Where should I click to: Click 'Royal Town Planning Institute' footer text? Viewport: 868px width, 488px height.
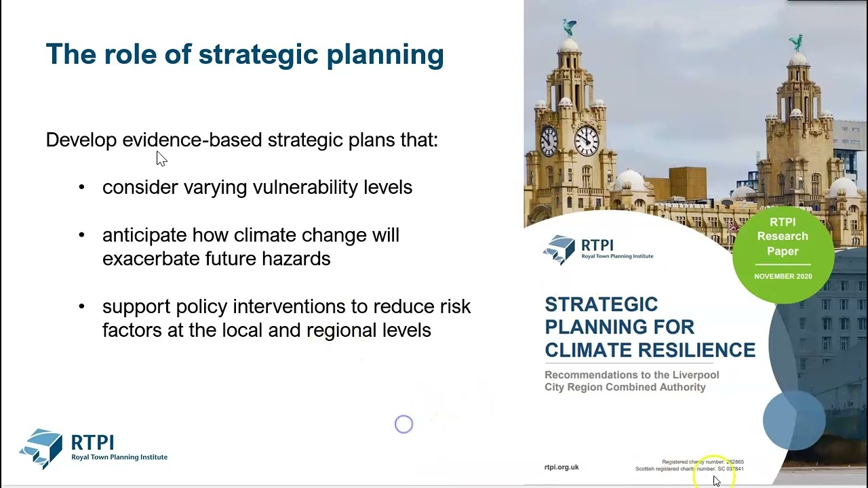[x=119, y=457]
